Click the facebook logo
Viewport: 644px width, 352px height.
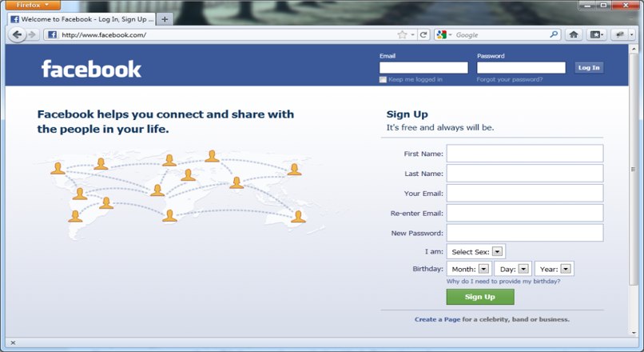coord(91,69)
